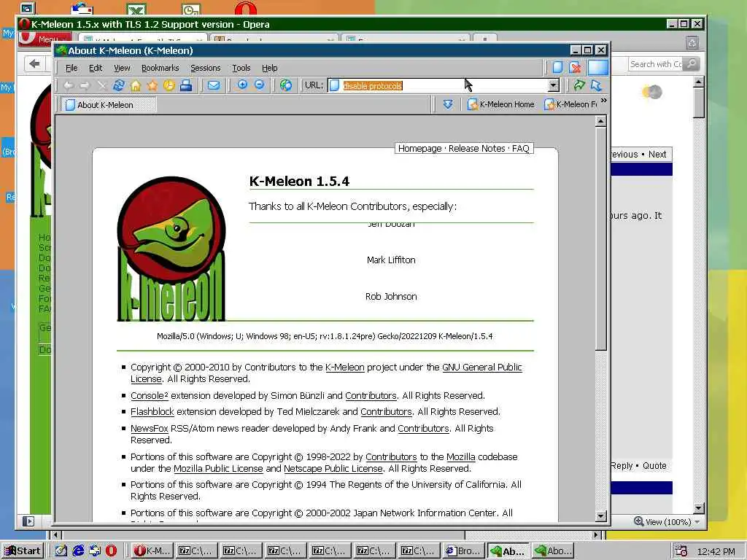This screenshot has height=560, width=747.
Task: Click the Opera closed-tabs trash icon
Action: pos(692,43)
